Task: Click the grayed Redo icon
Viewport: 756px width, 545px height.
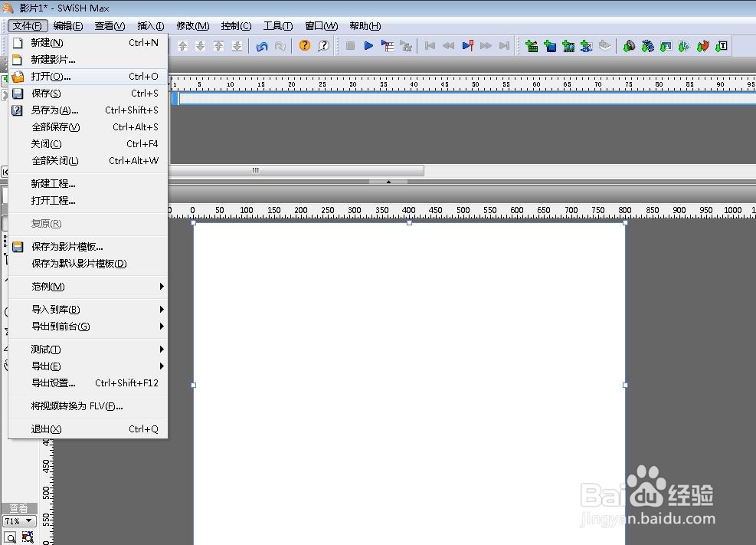Action: [280, 46]
